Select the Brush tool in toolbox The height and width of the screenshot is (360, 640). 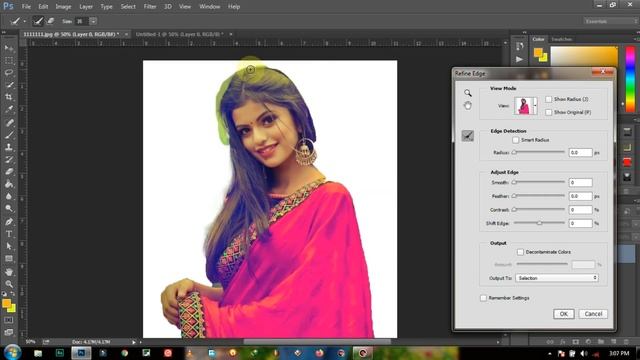pos(9,135)
